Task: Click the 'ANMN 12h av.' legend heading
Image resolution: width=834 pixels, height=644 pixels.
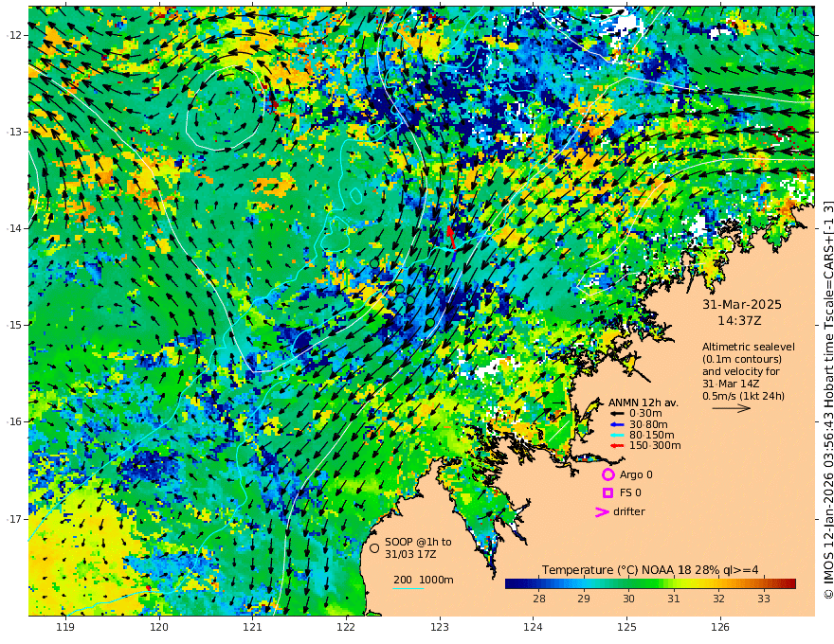Action: tap(644, 402)
